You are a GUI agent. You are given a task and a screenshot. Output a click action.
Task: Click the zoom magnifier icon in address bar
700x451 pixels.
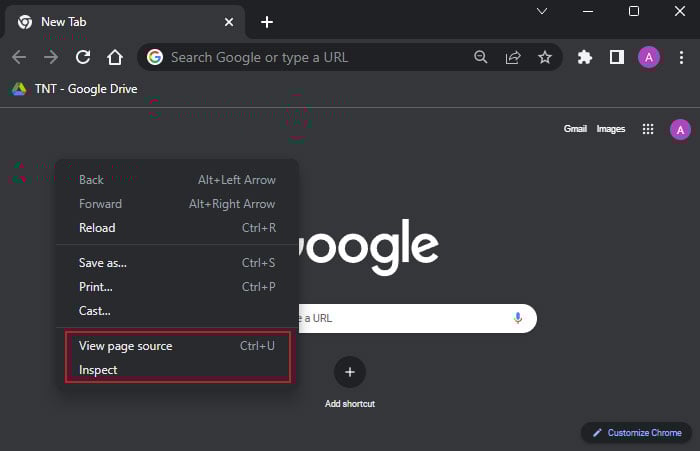coord(481,57)
